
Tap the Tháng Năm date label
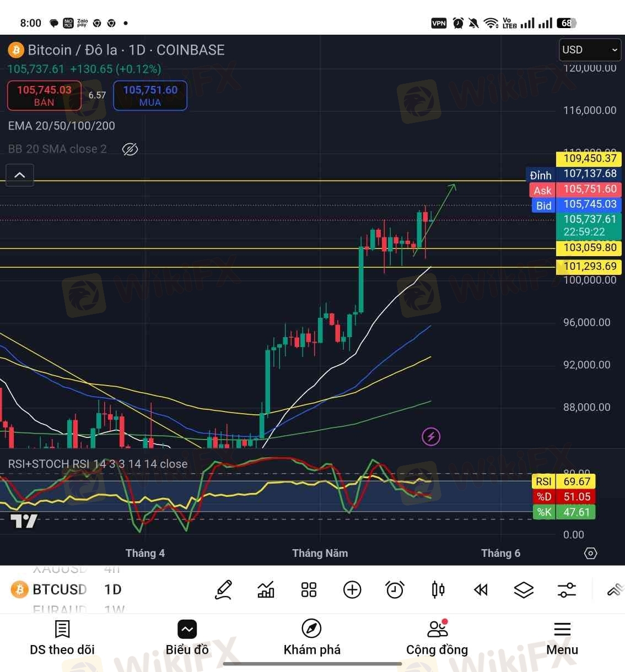pos(320,553)
